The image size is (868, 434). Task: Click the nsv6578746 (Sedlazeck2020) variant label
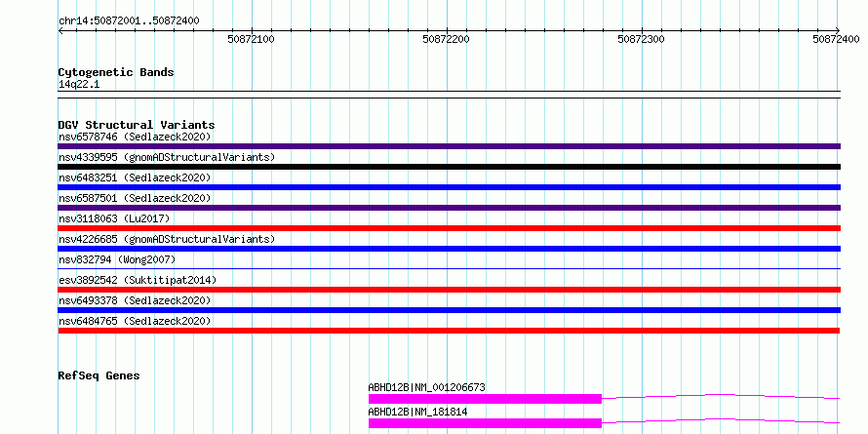[x=135, y=137]
